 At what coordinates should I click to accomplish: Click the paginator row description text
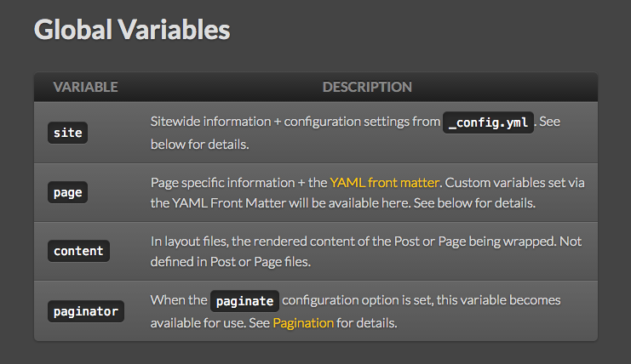[355, 311]
